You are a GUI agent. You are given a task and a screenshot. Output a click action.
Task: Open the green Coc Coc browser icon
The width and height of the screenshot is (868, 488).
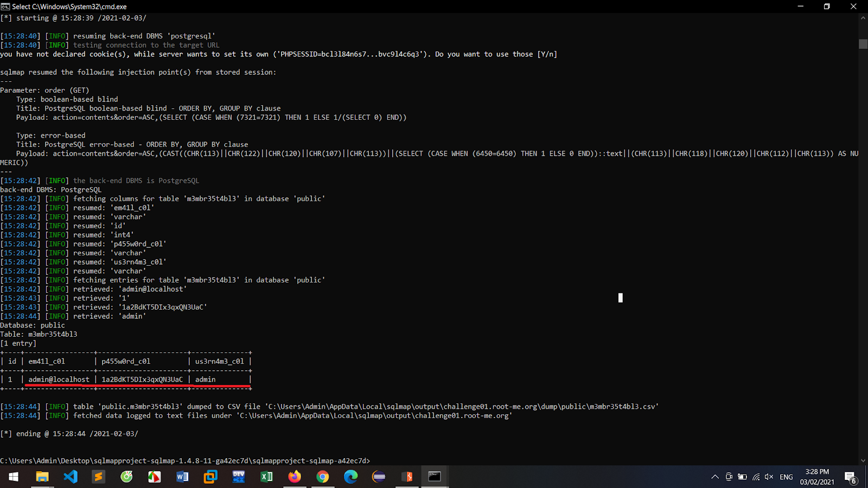coord(126,477)
